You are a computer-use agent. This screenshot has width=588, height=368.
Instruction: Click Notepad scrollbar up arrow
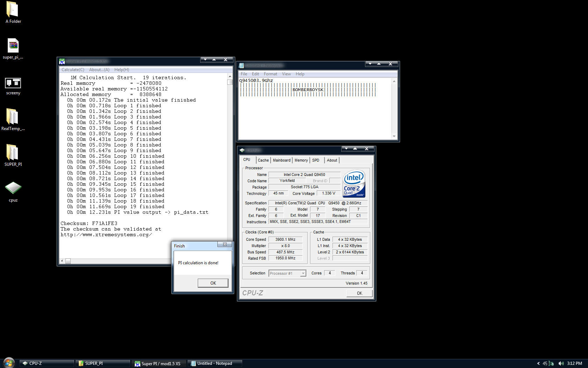(394, 81)
